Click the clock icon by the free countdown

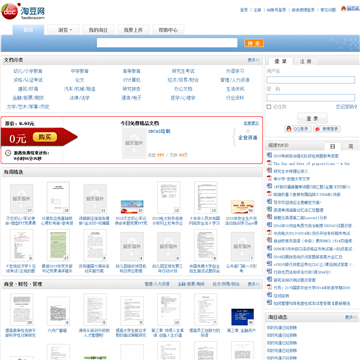[8, 153]
